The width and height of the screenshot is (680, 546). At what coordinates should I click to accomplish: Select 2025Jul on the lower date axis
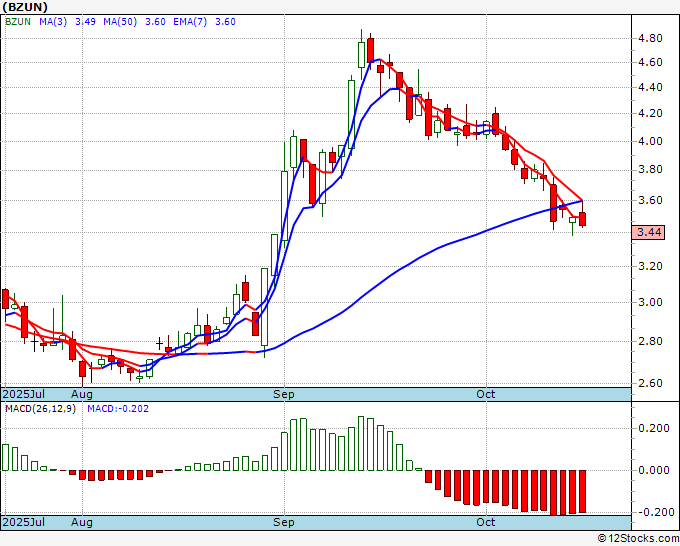24,522
